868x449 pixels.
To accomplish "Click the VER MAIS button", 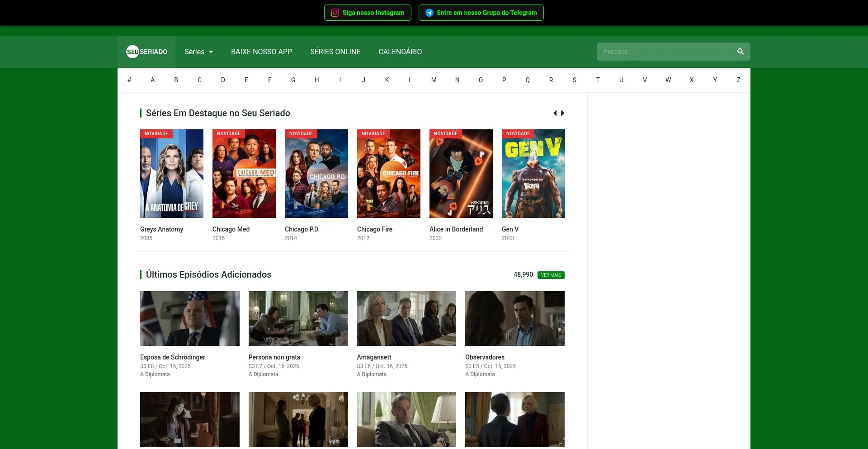I will click(551, 275).
